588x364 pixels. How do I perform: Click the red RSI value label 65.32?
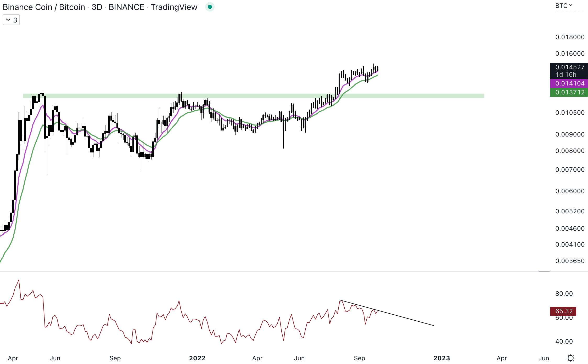coord(564,311)
